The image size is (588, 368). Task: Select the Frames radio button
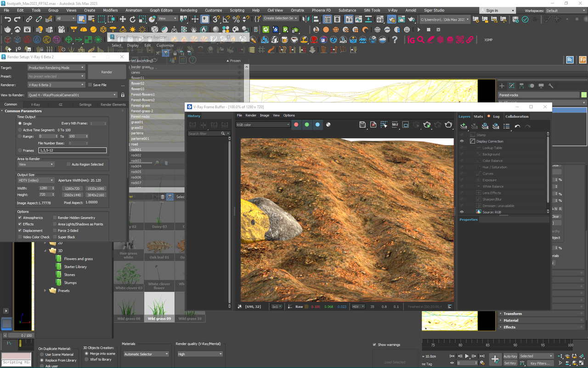[20, 150]
